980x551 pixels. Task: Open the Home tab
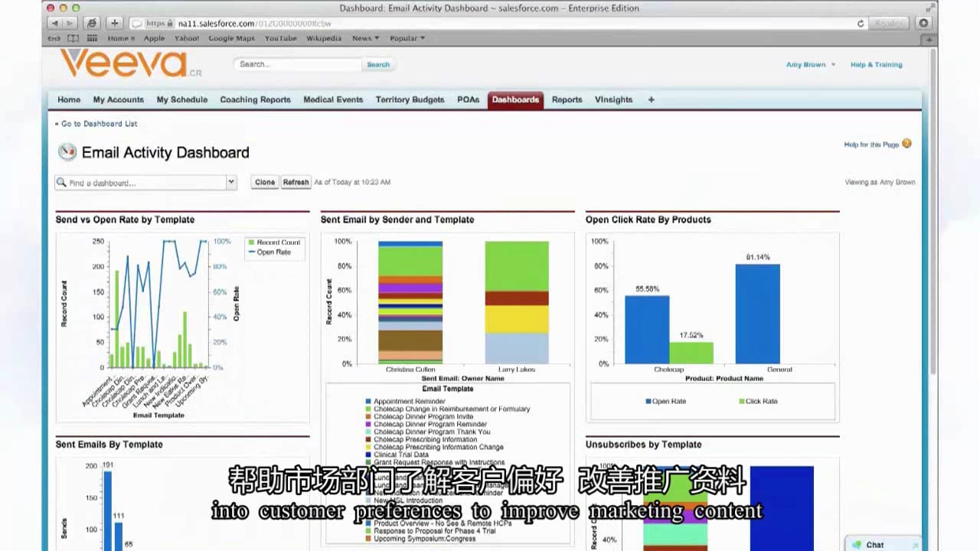point(69,99)
